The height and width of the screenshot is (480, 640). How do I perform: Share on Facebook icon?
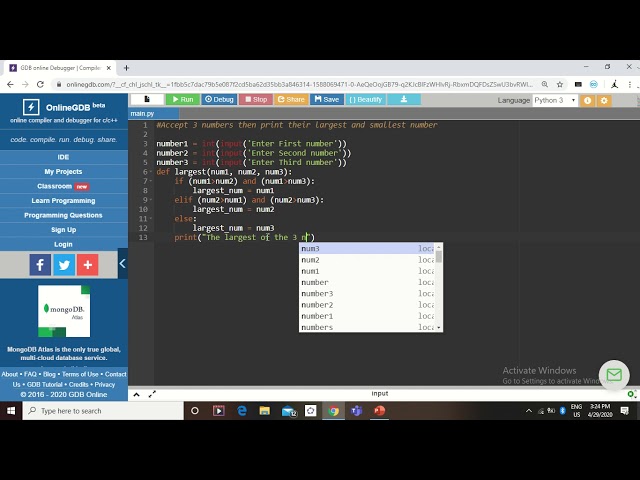40,265
